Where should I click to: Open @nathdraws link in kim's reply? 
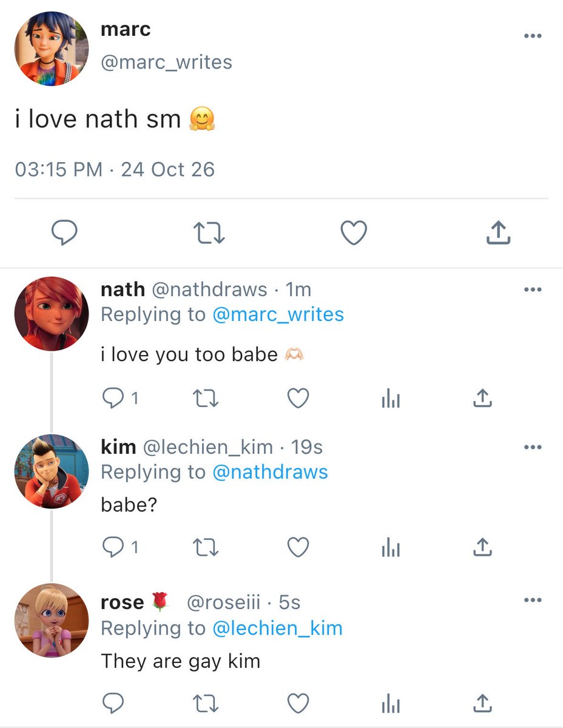(x=270, y=472)
